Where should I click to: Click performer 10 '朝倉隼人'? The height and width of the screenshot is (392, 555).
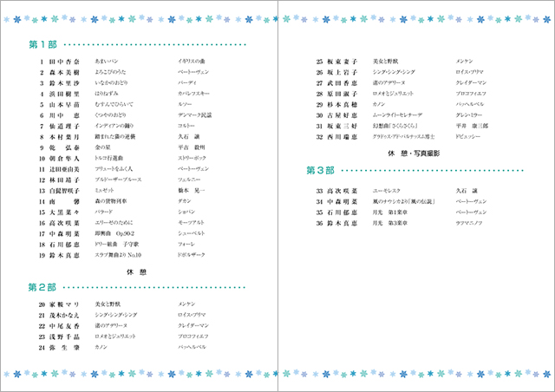[x=64, y=159]
